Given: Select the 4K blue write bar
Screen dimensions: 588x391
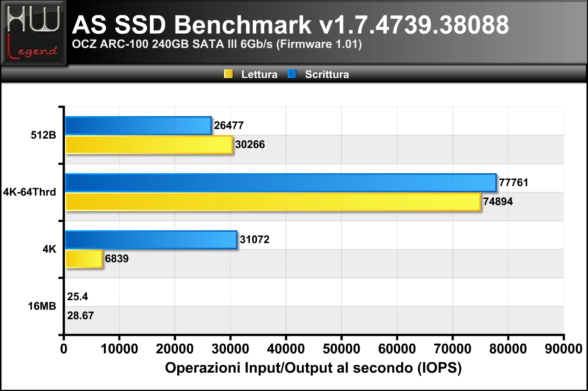Looking at the screenshot, I should coord(151,239).
